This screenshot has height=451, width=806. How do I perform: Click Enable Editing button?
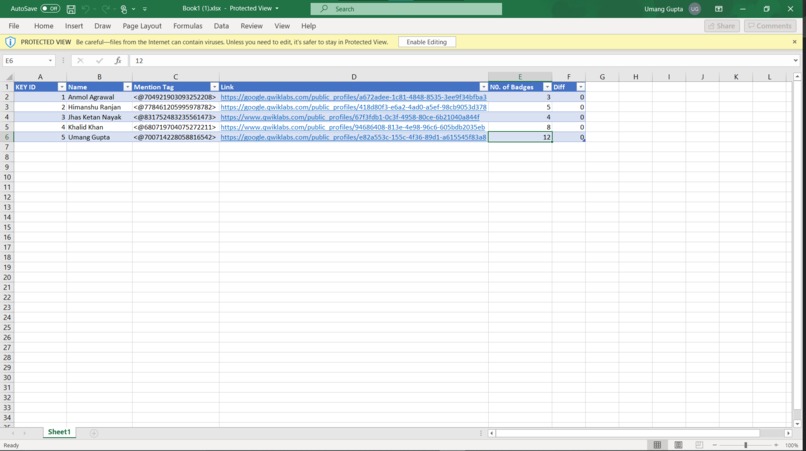click(x=427, y=42)
